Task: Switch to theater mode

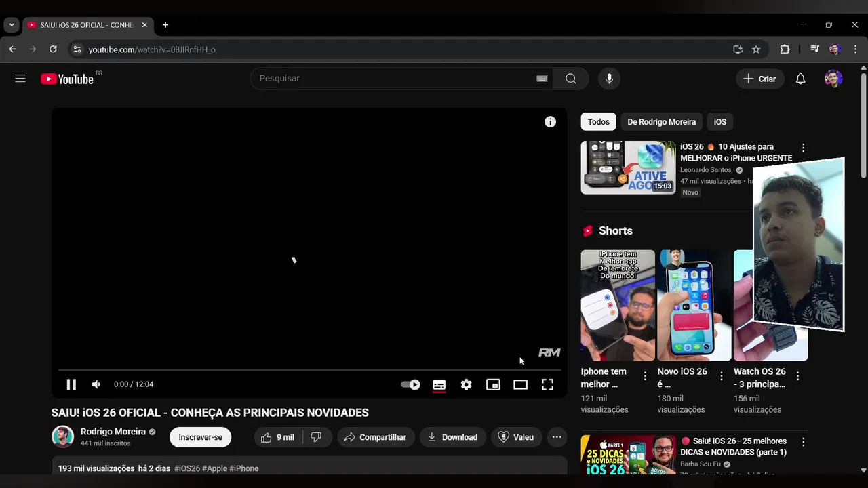Action: click(x=520, y=384)
